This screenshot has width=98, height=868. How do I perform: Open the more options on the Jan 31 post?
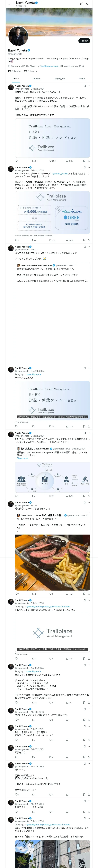89,502
